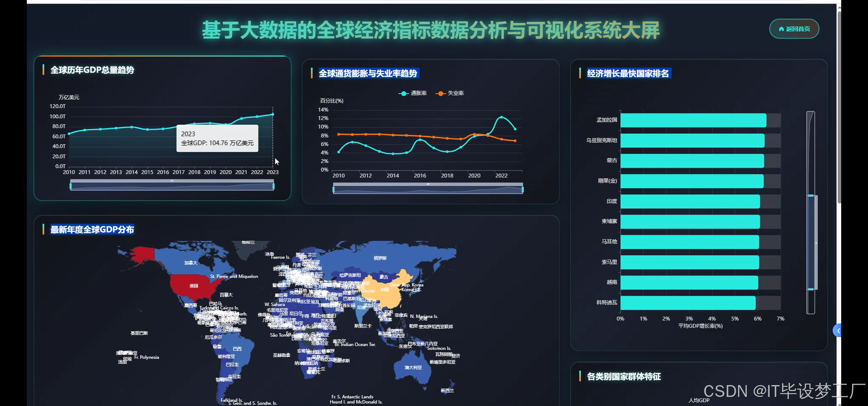Toggle the 通胀率 legend series
The width and height of the screenshot is (868, 406).
pyautogui.click(x=413, y=93)
